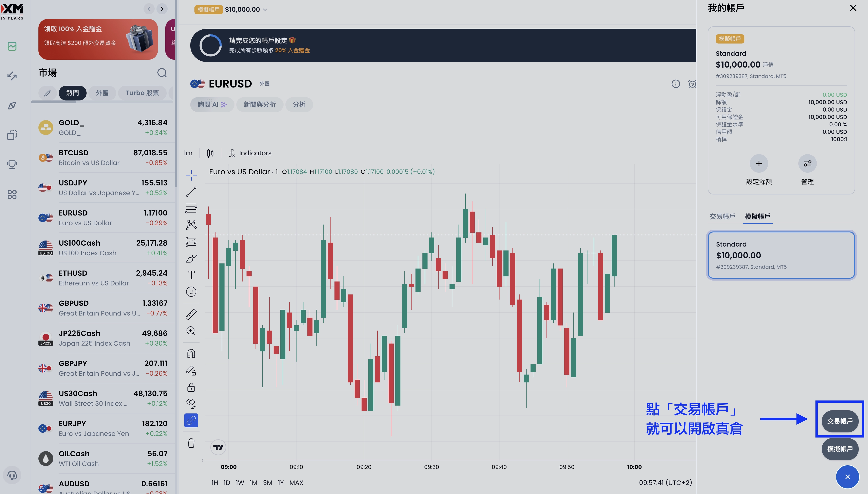This screenshot has width=868, height=494.
Task: Toggle hide all drawings eye icon
Action: (x=191, y=403)
